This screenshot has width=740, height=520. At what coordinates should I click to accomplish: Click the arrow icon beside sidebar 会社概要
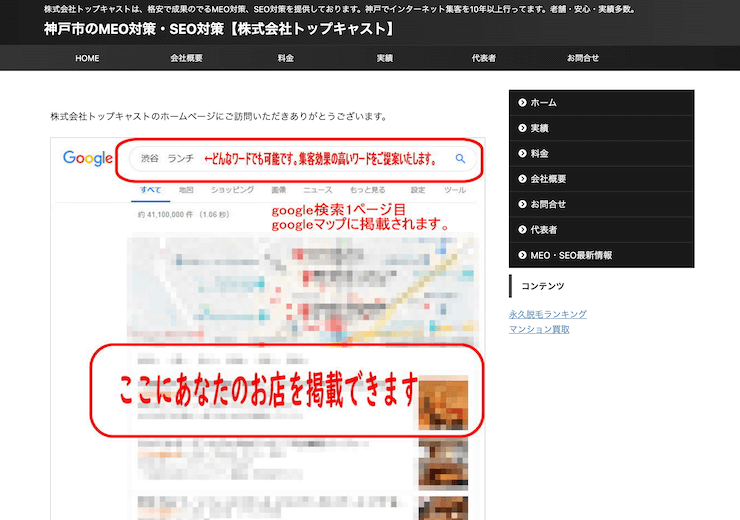[522, 179]
